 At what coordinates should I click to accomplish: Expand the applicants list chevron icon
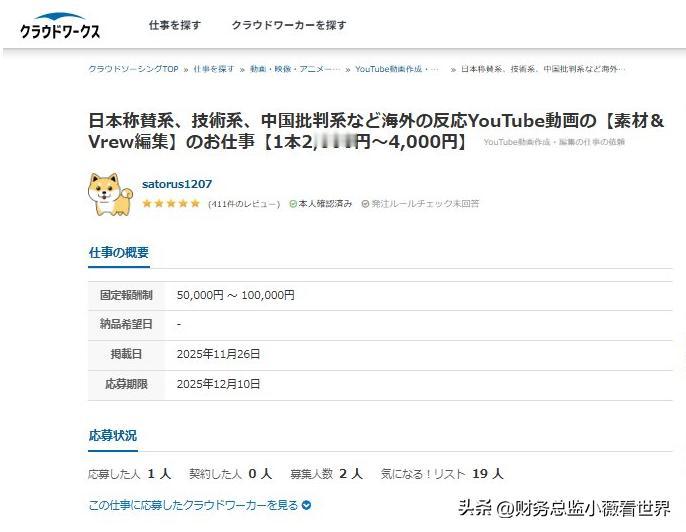(307, 505)
